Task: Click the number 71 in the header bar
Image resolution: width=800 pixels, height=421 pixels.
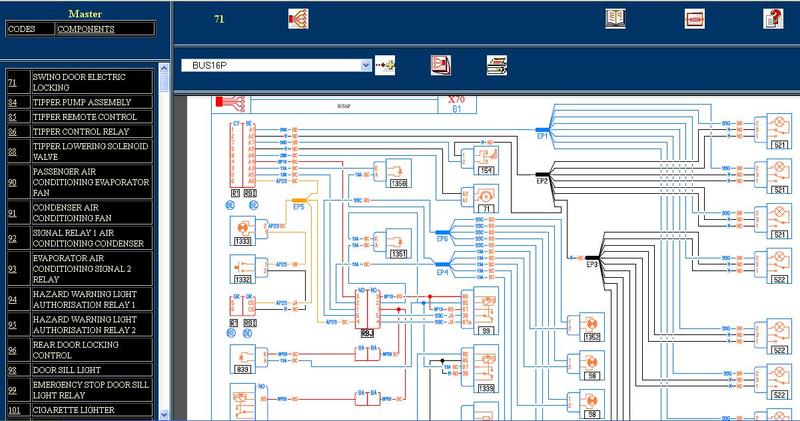Action: point(219,19)
